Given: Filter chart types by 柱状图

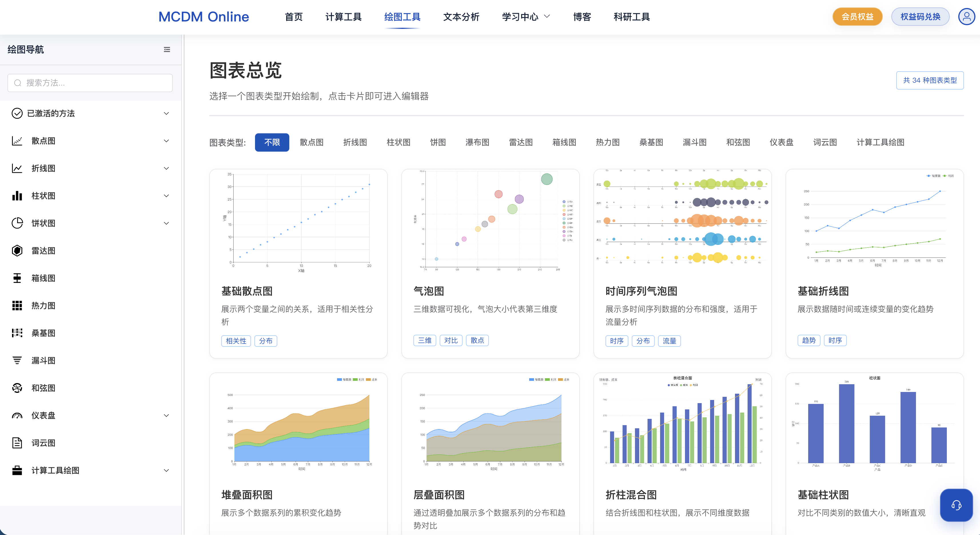Looking at the screenshot, I should (x=398, y=142).
